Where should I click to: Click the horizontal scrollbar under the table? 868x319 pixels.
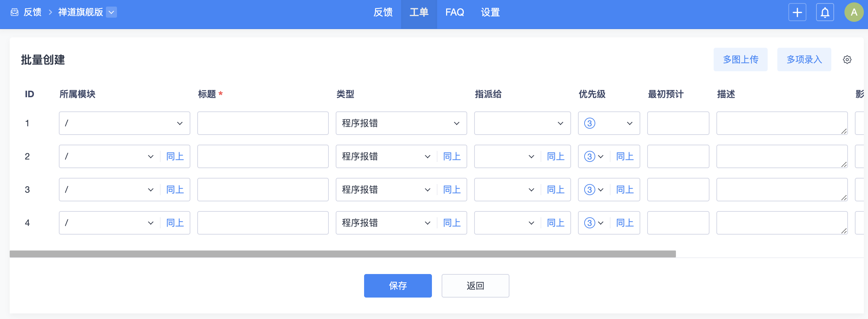[x=343, y=254]
